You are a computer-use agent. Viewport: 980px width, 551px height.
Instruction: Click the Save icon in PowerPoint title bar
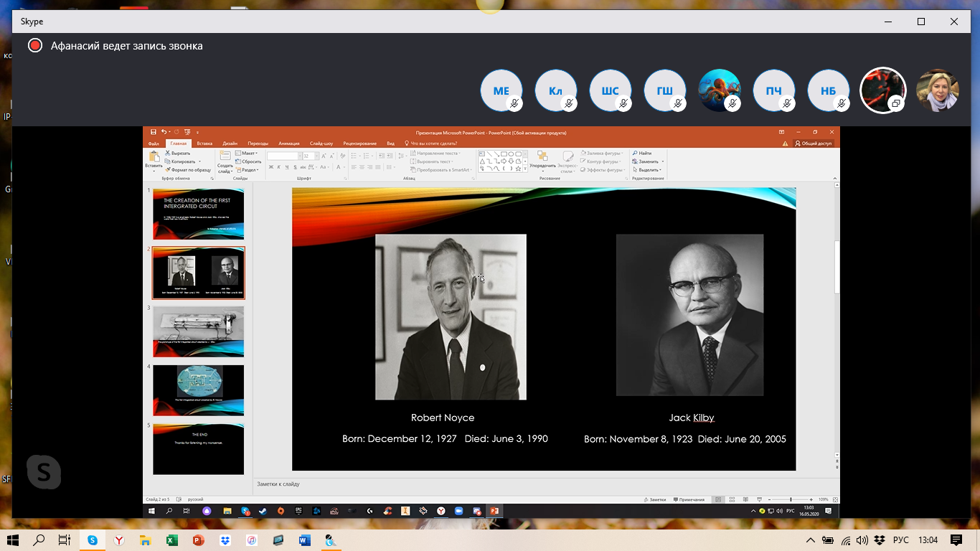[154, 132]
